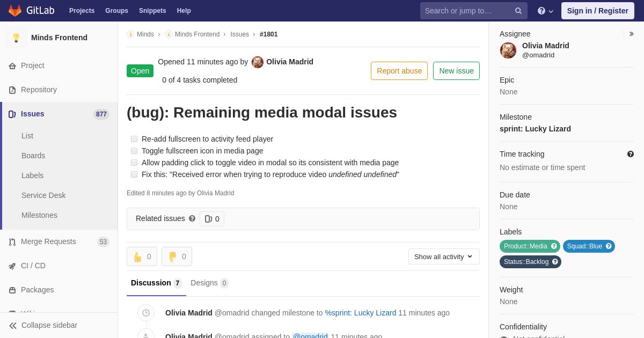The image size is (644, 338).
Task: Click the @omadrid mention in activity
Action: pos(310,336)
